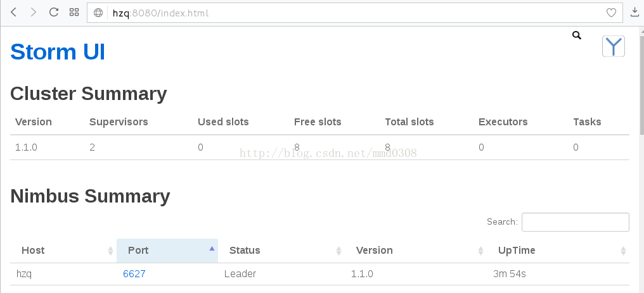644x293 pixels.
Task: Click the Executors column header
Action: tap(503, 122)
